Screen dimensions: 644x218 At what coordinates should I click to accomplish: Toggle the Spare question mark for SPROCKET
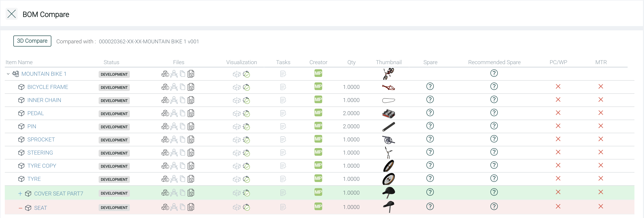[x=430, y=139]
